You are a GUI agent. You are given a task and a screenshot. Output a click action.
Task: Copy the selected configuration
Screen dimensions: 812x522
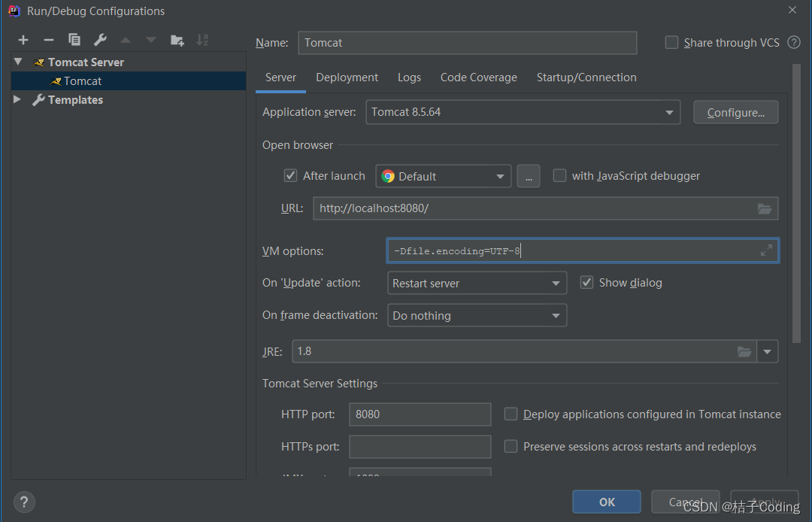(x=74, y=39)
